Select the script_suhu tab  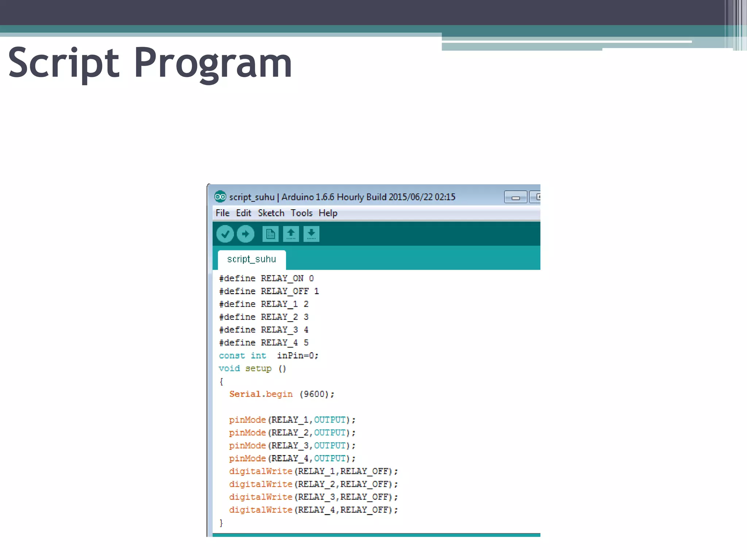252,259
